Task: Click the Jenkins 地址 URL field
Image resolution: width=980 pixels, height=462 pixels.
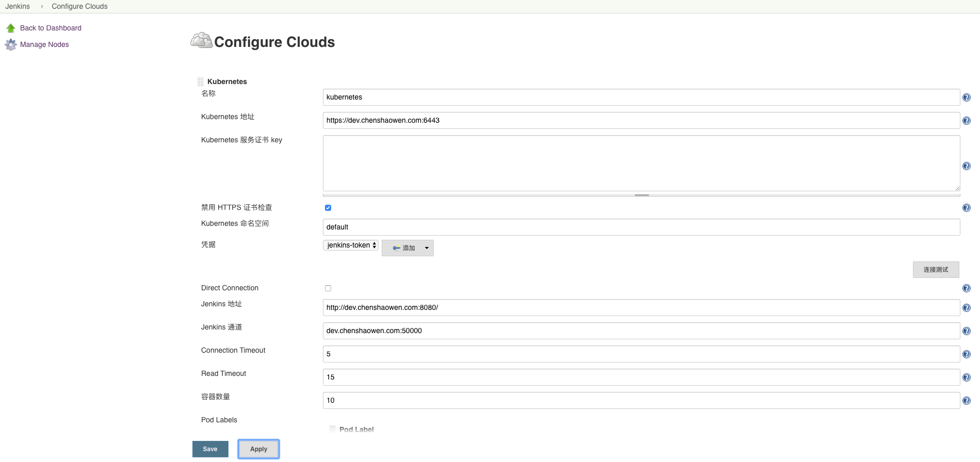Action: pyautogui.click(x=641, y=308)
